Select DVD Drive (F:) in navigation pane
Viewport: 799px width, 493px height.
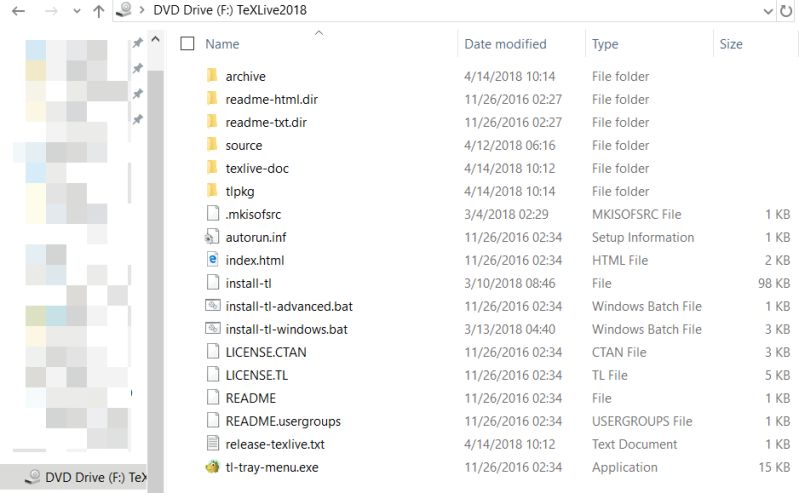pyautogui.click(x=73, y=477)
